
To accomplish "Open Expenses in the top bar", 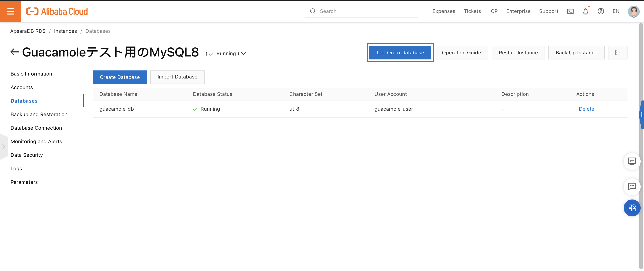I will tap(444, 11).
